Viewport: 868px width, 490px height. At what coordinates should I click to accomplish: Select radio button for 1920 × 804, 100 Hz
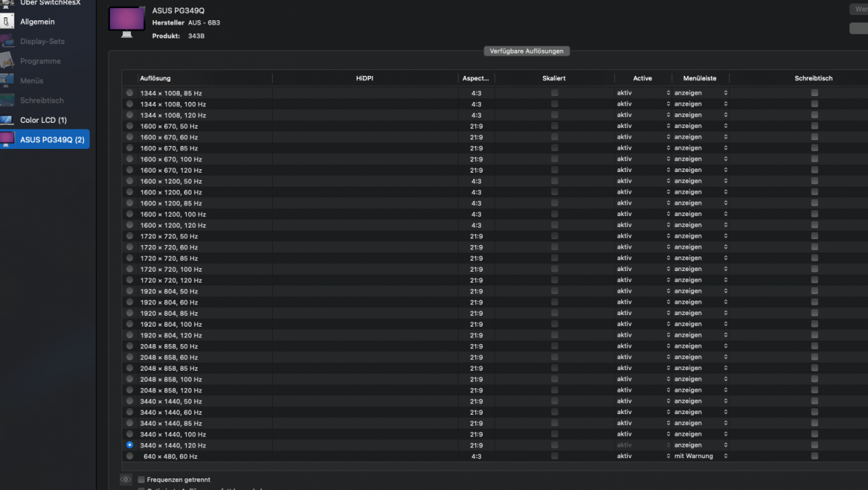click(x=129, y=324)
